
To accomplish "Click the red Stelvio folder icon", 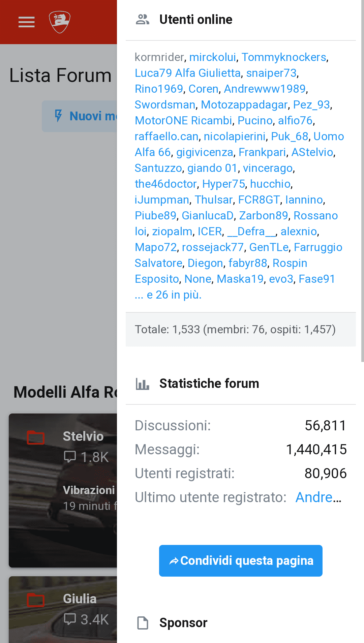I will click(x=36, y=437).
